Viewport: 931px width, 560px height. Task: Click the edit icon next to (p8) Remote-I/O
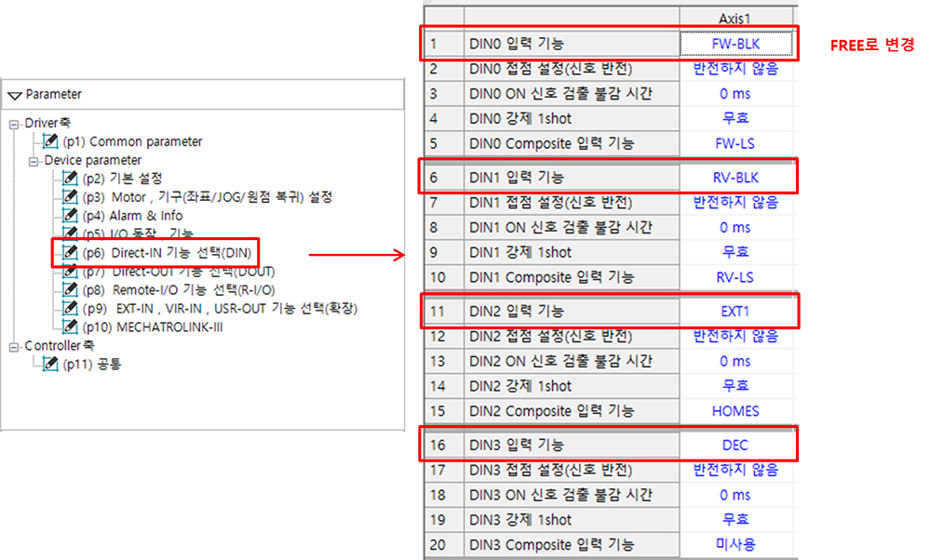(71, 289)
